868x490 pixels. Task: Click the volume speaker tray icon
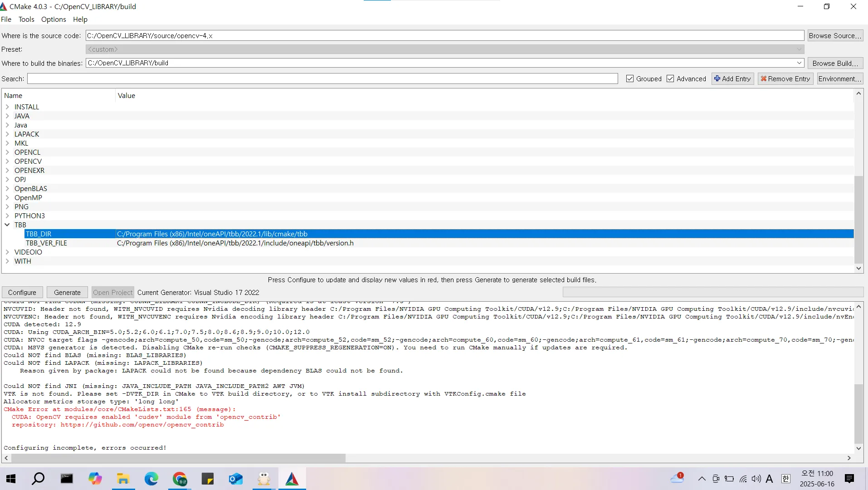[756, 479]
